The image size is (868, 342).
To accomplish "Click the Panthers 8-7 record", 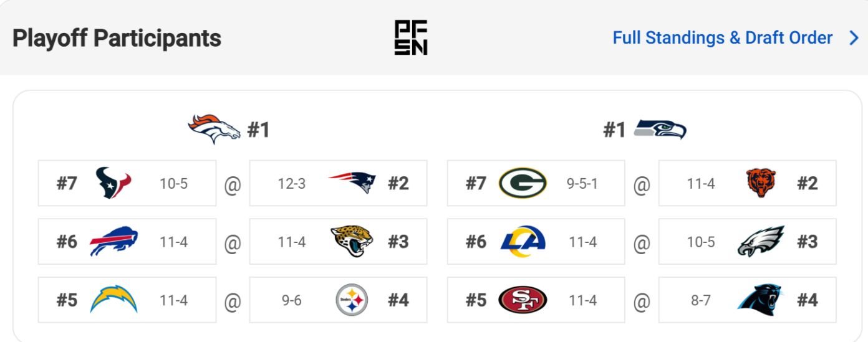I will point(700,301).
